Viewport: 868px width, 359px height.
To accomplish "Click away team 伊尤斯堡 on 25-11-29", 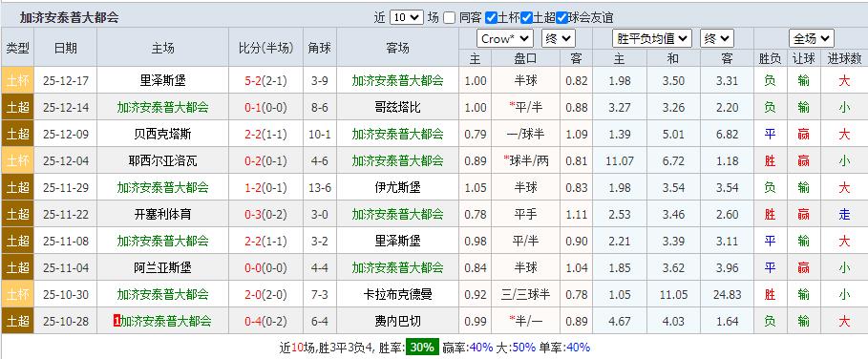I will point(397,187).
